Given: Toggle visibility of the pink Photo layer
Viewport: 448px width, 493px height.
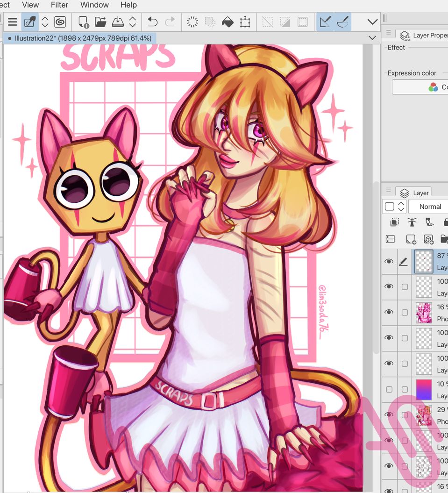Looking at the screenshot, I should click(389, 312).
